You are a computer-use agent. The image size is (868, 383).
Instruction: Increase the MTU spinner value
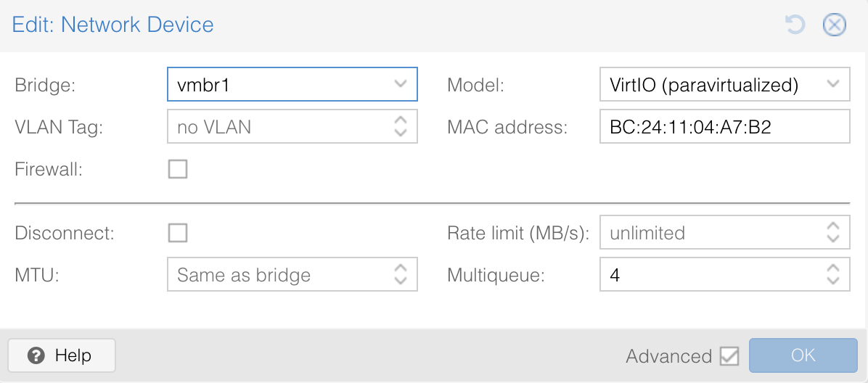(x=400, y=268)
